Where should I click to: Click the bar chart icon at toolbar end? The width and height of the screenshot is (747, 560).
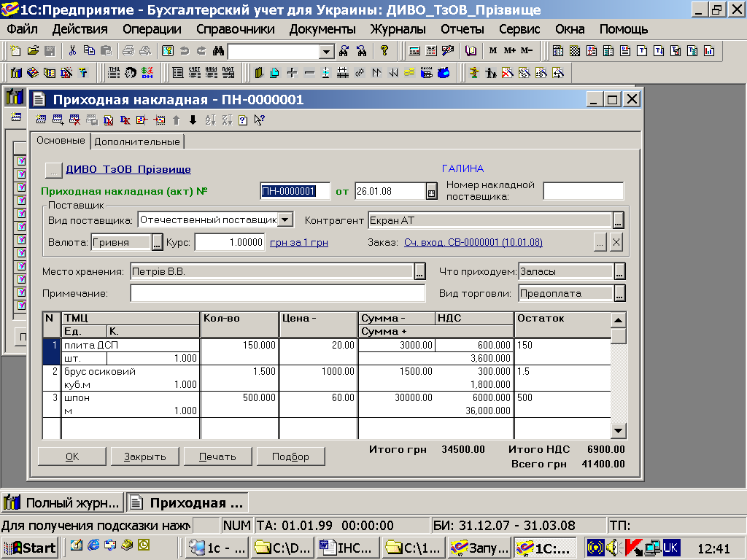coord(709,50)
